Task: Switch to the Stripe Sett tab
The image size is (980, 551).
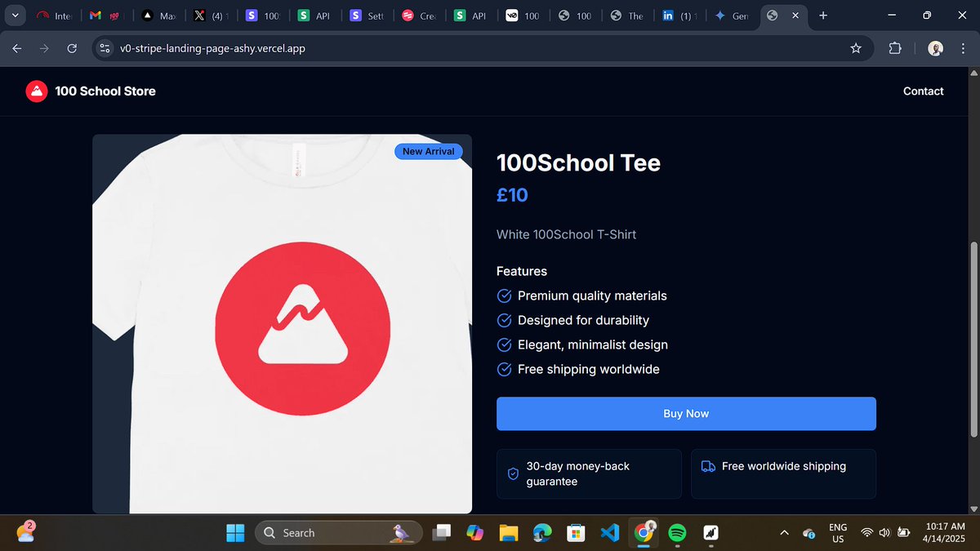Action: (366, 16)
